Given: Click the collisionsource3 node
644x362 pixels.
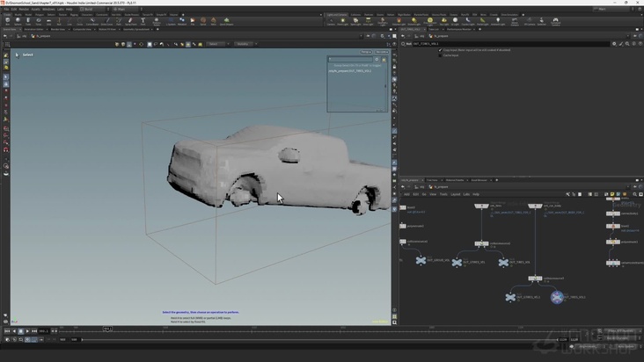Looking at the screenshot, I should pos(535,279).
